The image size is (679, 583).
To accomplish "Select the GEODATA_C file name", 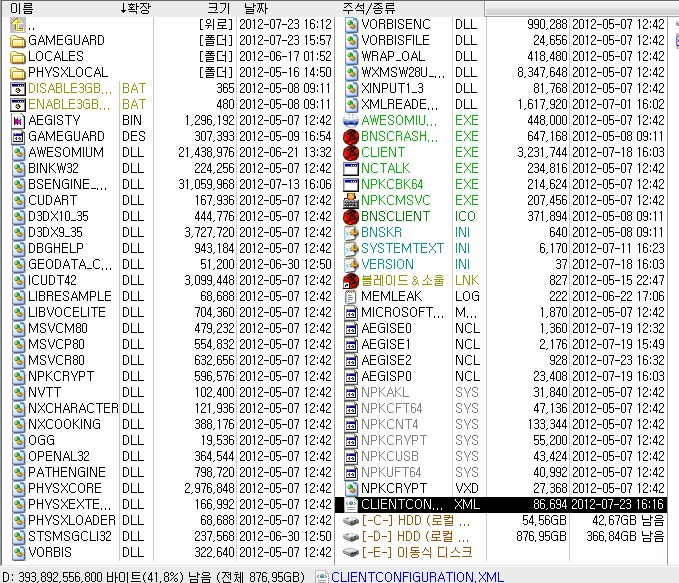I will [70, 265].
